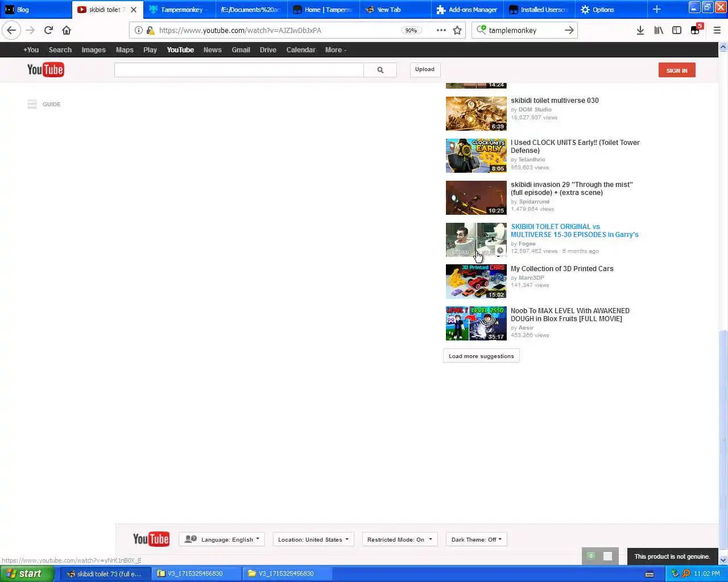This screenshot has height=582, width=728.
Task: Toggle the sidebar view icon
Action: 677,30
